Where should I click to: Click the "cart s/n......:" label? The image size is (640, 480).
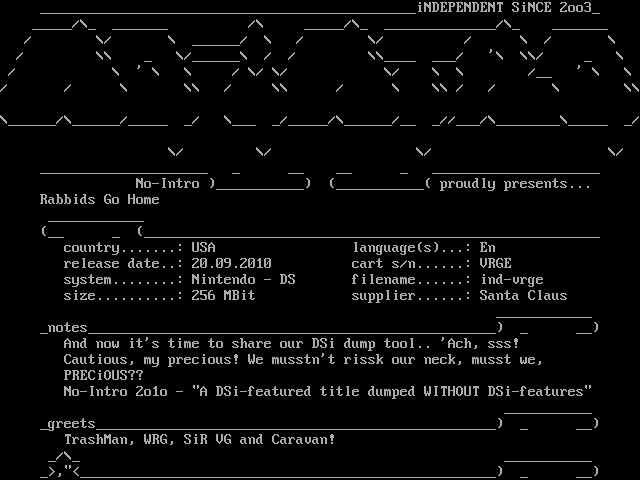point(411,264)
